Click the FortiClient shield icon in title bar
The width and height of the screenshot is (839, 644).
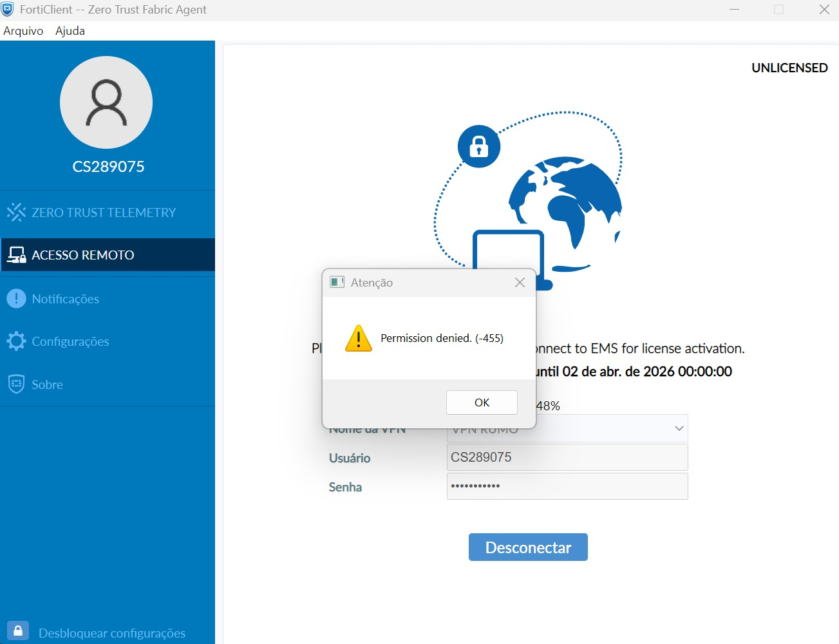click(x=8, y=9)
